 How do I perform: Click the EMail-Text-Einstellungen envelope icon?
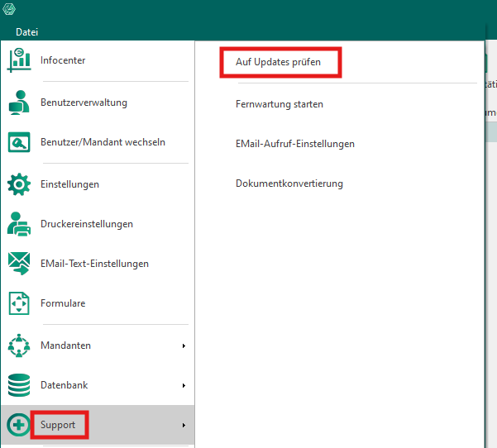(x=19, y=264)
